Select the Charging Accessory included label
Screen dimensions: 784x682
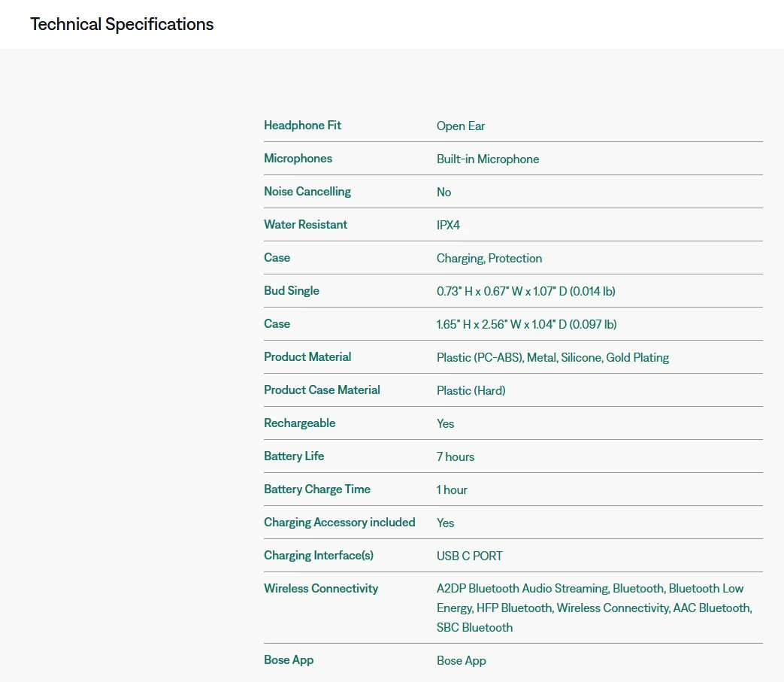pos(340,522)
